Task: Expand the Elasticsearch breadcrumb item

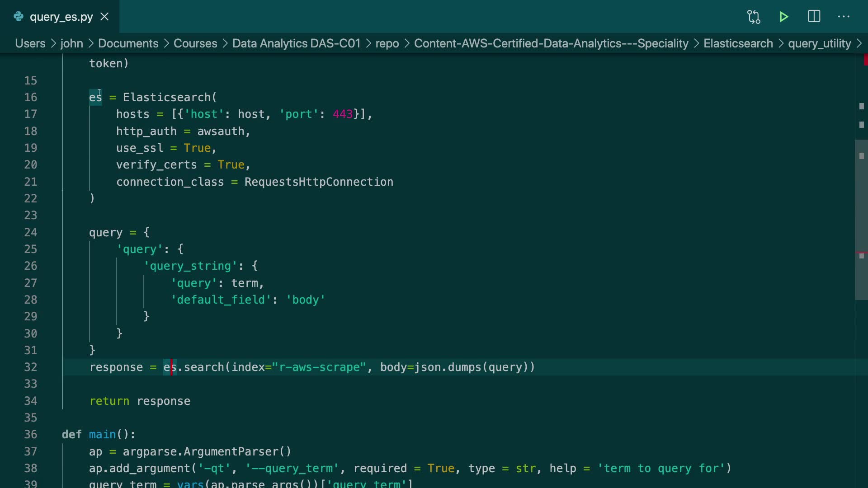Action: coord(738,43)
